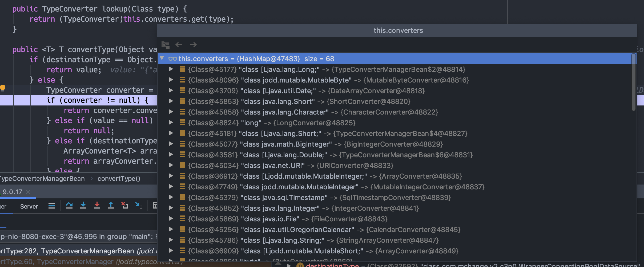Click the back arrow in the popup toolbar

179,45
